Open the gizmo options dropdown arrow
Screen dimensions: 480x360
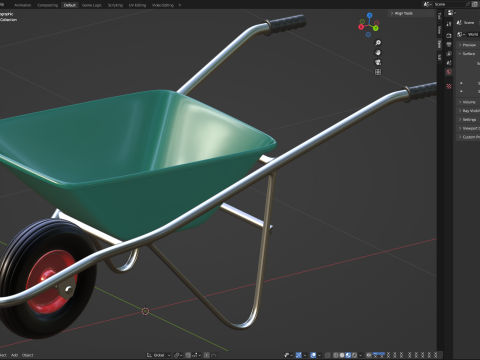[x=305, y=355]
